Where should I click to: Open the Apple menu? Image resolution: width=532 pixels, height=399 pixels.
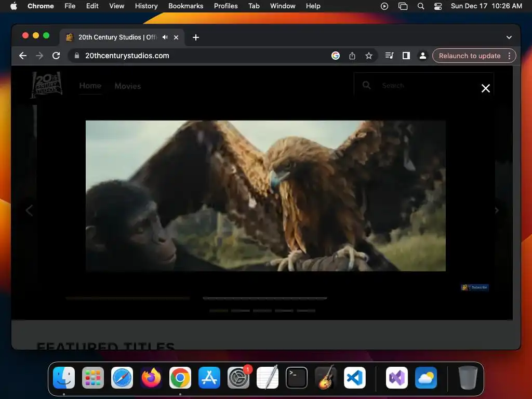pos(14,6)
